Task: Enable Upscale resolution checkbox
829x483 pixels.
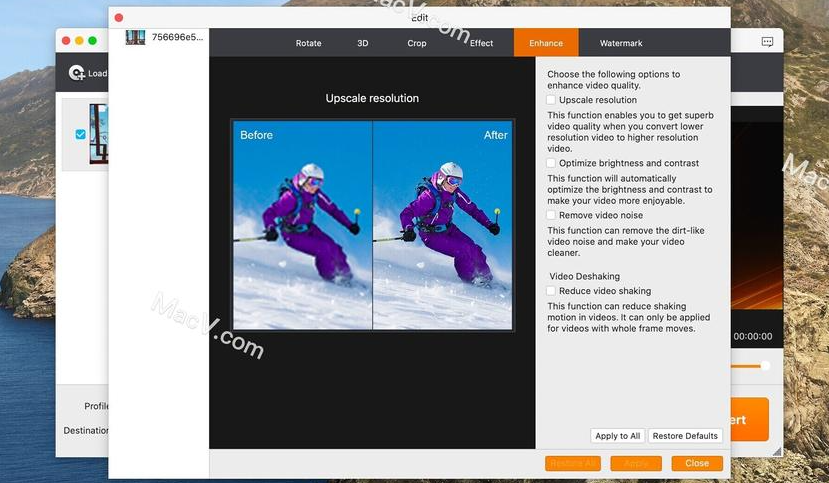Action: 551,100
